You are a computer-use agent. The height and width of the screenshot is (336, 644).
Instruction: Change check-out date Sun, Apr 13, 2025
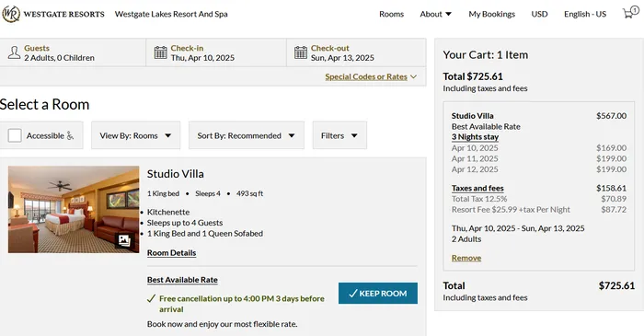[356, 52]
